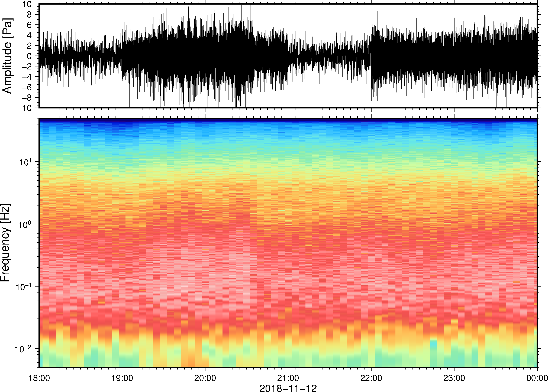Click the amplitude tick label '0'
Viewport: 548px width, 392px height.
(30, 56)
